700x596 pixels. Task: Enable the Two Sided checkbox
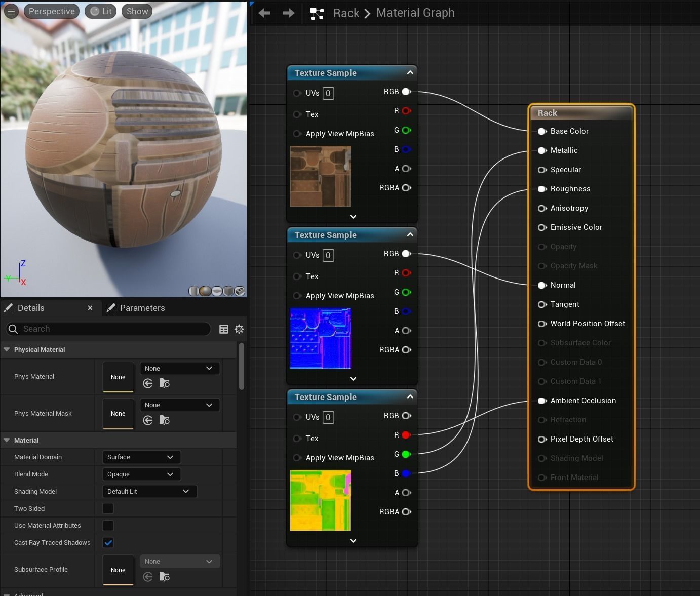click(x=108, y=508)
